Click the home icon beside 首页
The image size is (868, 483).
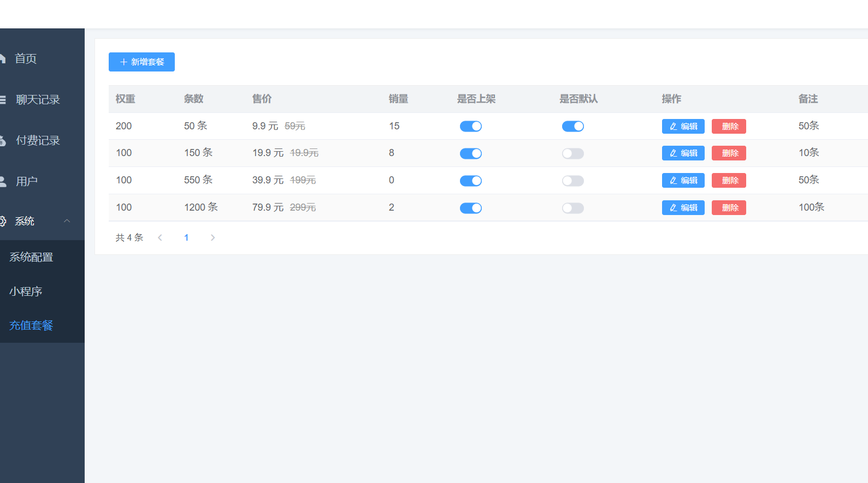tap(2, 58)
